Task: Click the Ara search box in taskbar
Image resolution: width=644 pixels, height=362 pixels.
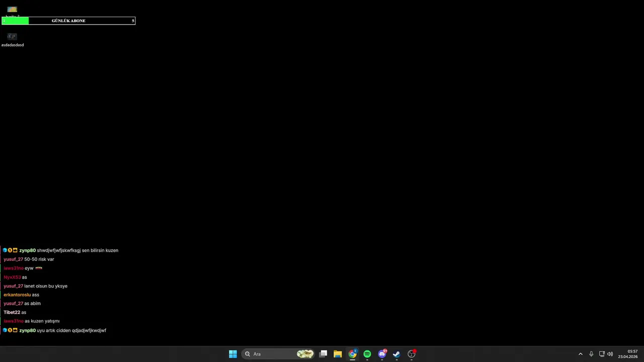Action: pos(278,354)
